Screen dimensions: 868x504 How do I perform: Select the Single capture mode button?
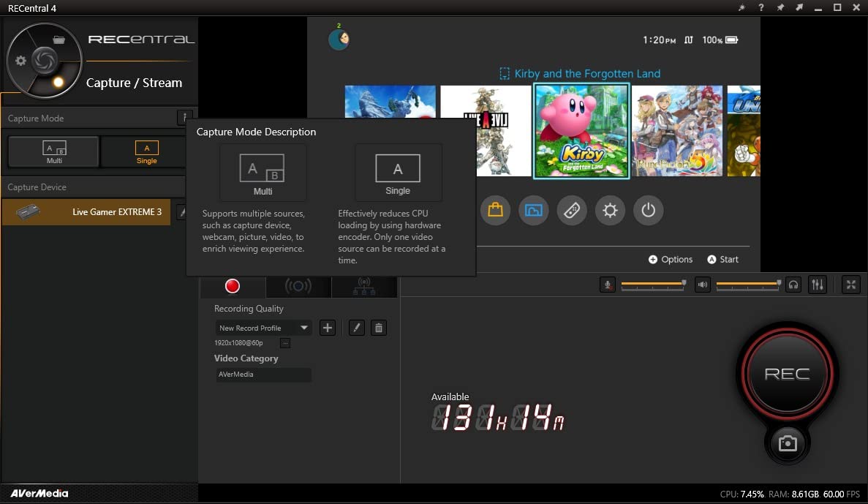coord(147,151)
